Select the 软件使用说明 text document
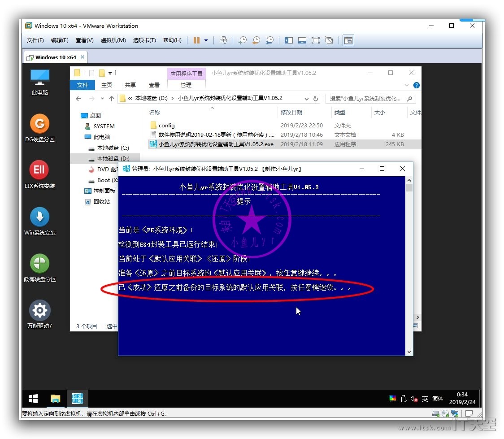The image size is (504, 439). pos(212,135)
